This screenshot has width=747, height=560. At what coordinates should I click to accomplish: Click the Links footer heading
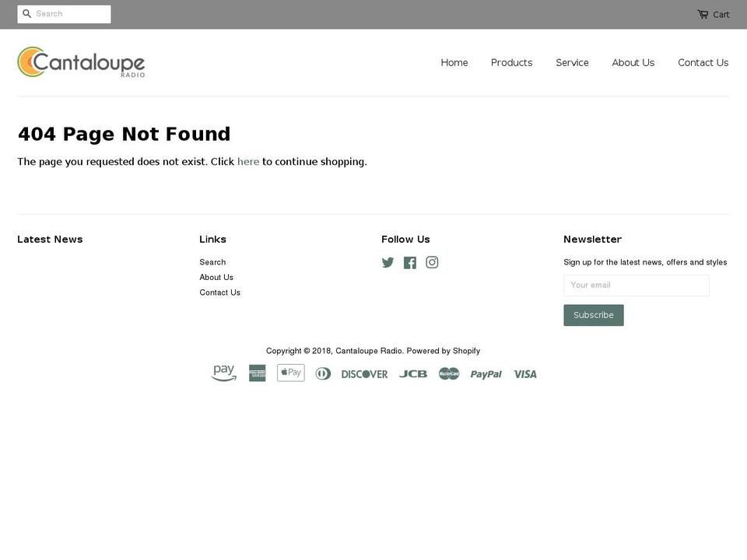pos(212,239)
